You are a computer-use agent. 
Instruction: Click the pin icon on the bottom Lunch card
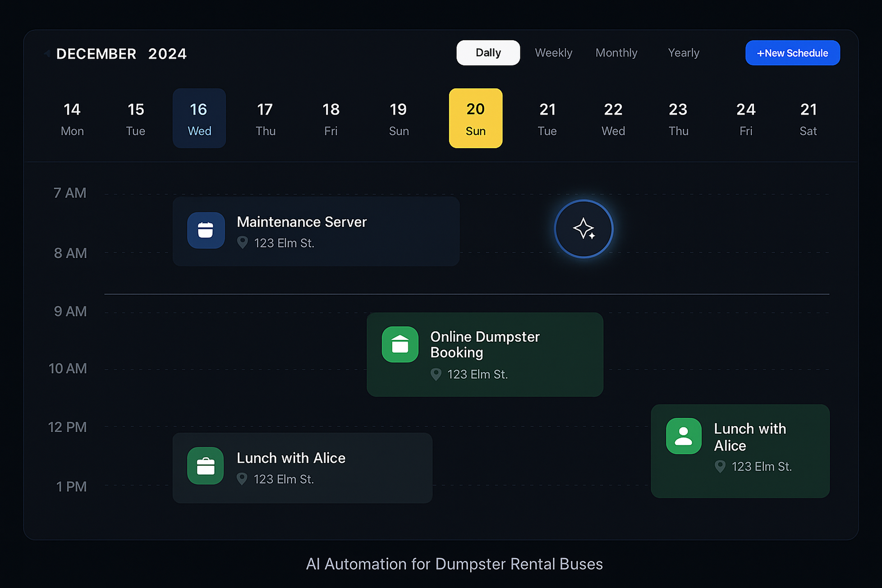[x=242, y=479]
